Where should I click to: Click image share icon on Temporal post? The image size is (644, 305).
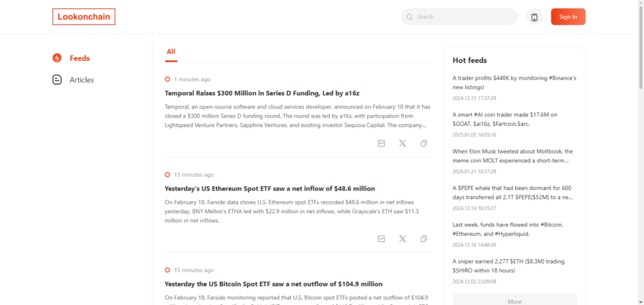(381, 143)
